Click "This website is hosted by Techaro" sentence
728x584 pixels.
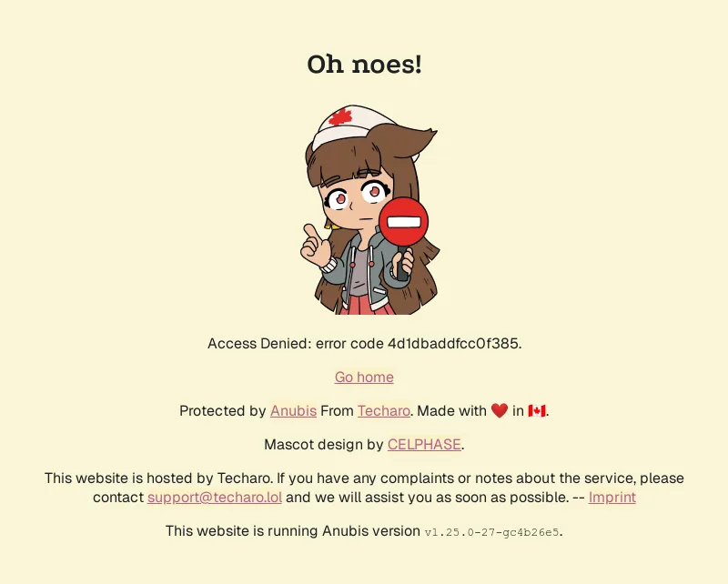pyautogui.click(x=157, y=478)
